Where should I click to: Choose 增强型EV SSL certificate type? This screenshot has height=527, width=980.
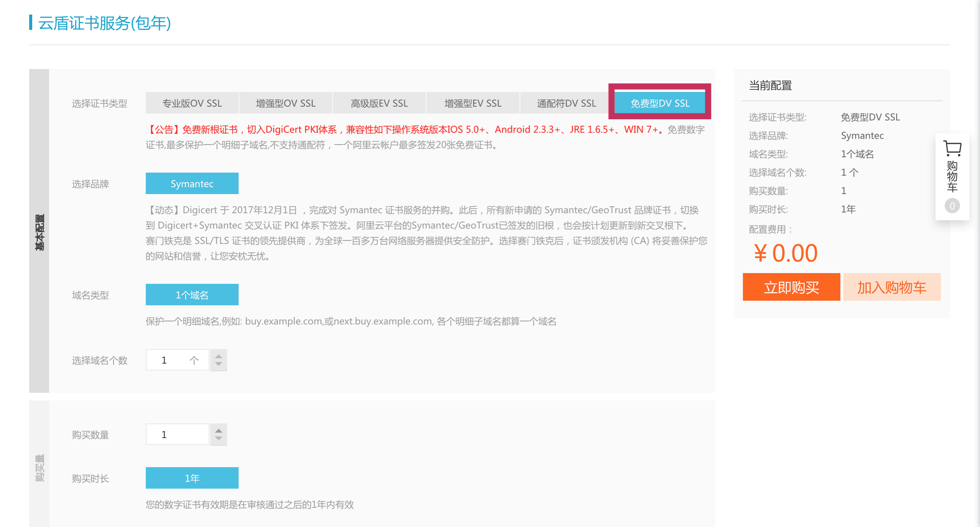(473, 103)
